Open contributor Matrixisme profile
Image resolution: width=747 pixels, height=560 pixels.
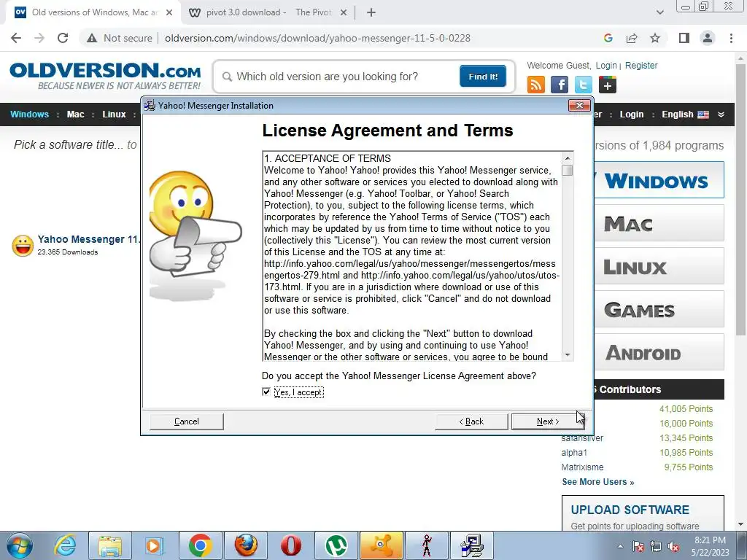[x=582, y=467]
